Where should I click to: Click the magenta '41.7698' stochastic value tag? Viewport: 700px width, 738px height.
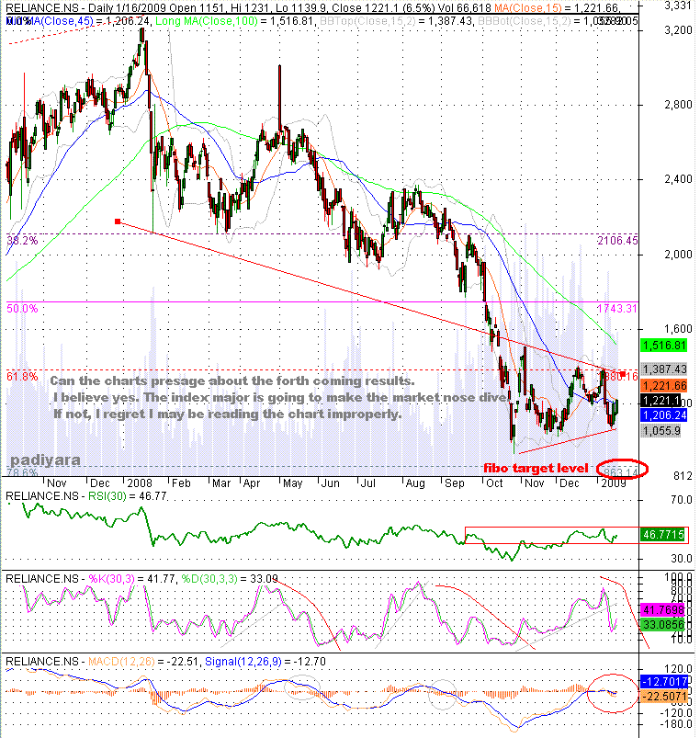pyautogui.click(x=663, y=610)
